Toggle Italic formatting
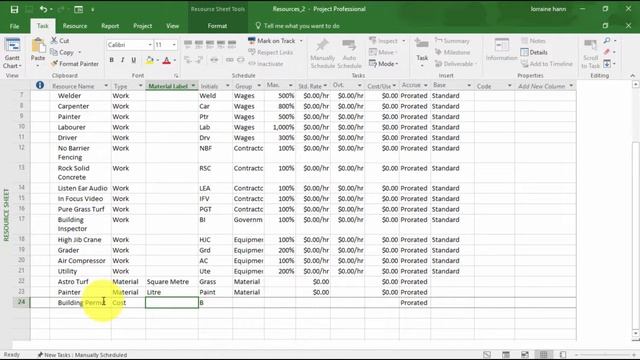This screenshot has height=360, width=640. click(x=122, y=60)
